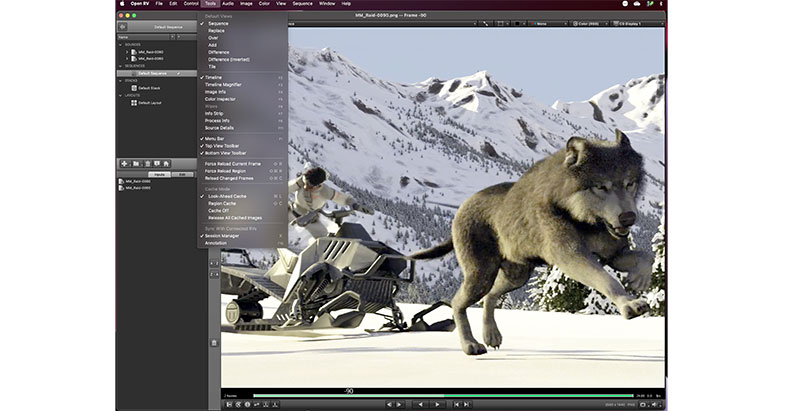Toggle Top View Toolbar visibility
This screenshot has width=800, height=411.
[x=224, y=145]
